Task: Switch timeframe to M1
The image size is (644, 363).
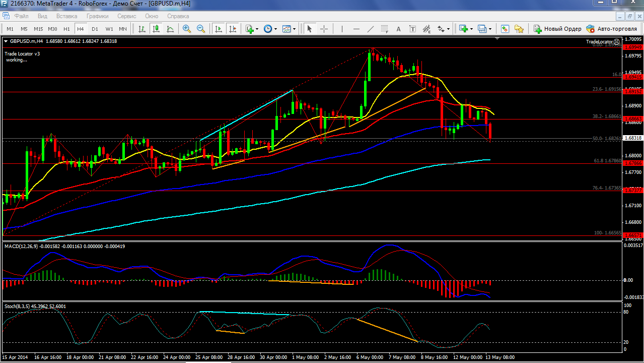Action: tap(10, 29)
